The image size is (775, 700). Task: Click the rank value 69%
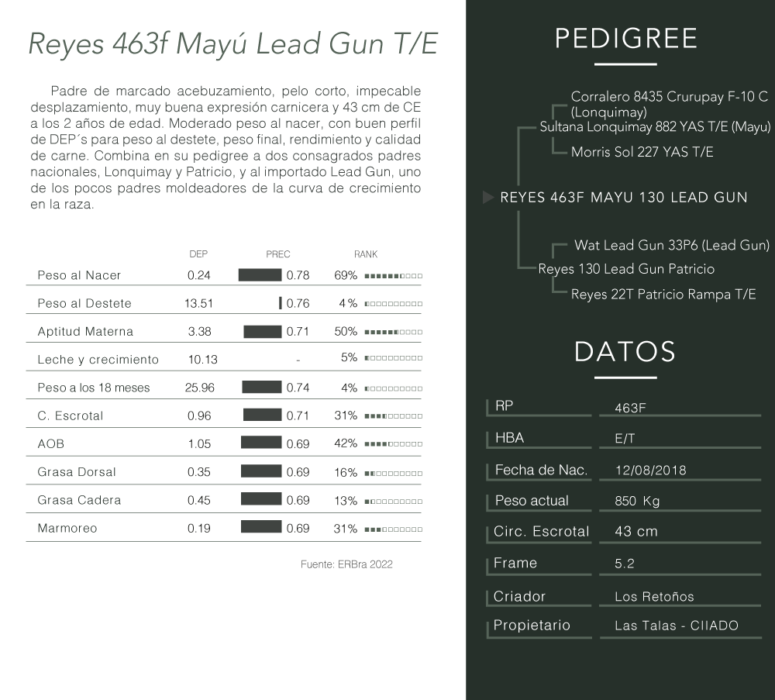point(346,275)
